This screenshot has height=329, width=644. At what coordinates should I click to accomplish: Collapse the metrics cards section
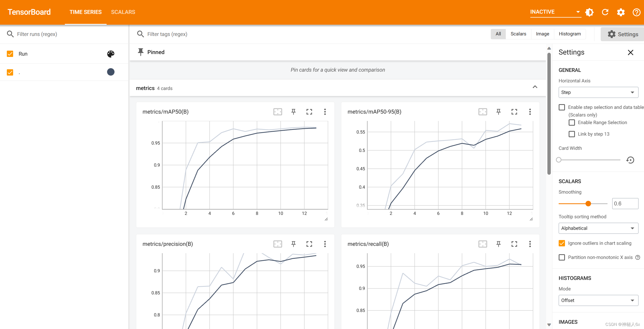pyautogui.click(x=535, y=87)
